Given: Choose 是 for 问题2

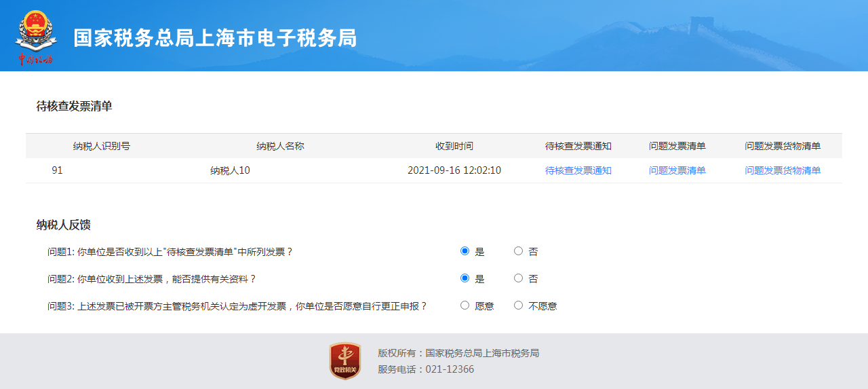Looking at the screenshot, I should tap(465, 278).
